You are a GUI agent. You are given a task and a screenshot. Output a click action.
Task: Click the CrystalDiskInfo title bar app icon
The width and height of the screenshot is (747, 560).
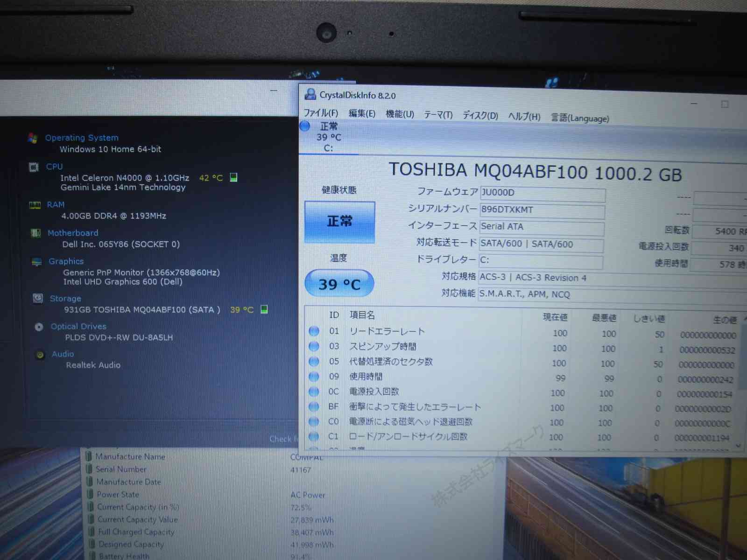(310, 95)
